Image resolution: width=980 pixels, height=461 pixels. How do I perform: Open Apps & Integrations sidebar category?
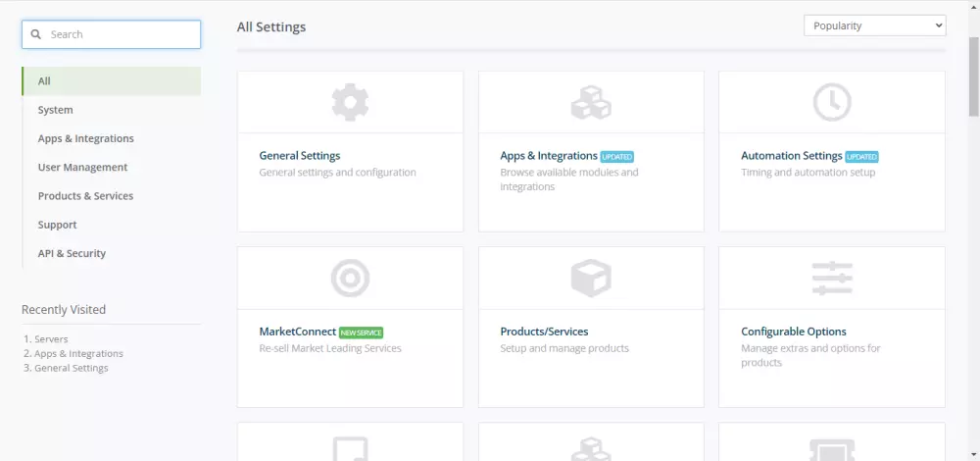(86, 138)
